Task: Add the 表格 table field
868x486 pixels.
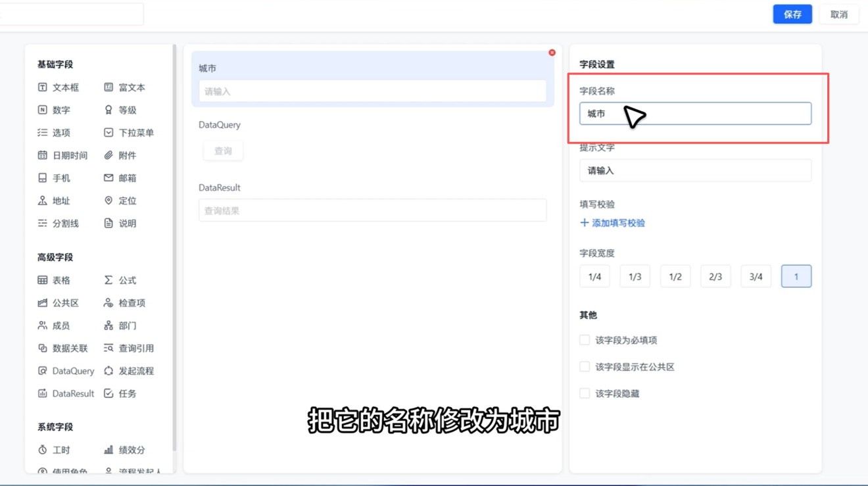Action: 54,280
